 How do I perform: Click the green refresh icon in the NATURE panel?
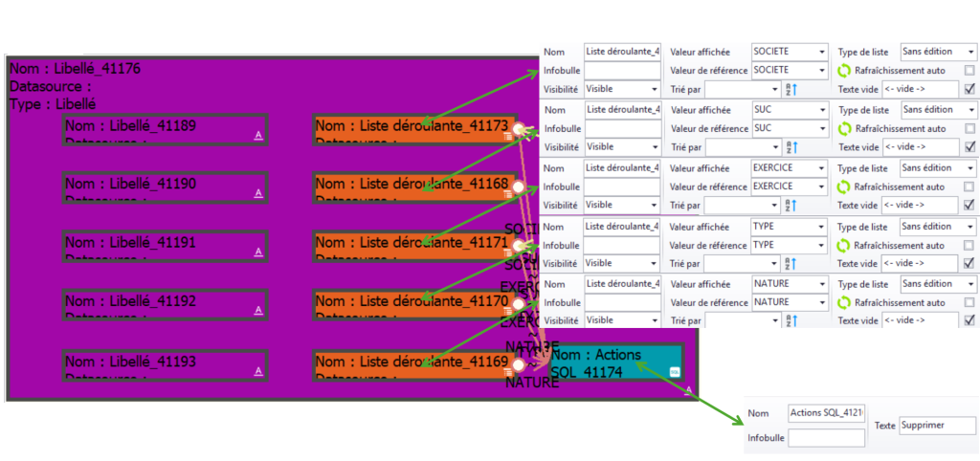point(844,301)
